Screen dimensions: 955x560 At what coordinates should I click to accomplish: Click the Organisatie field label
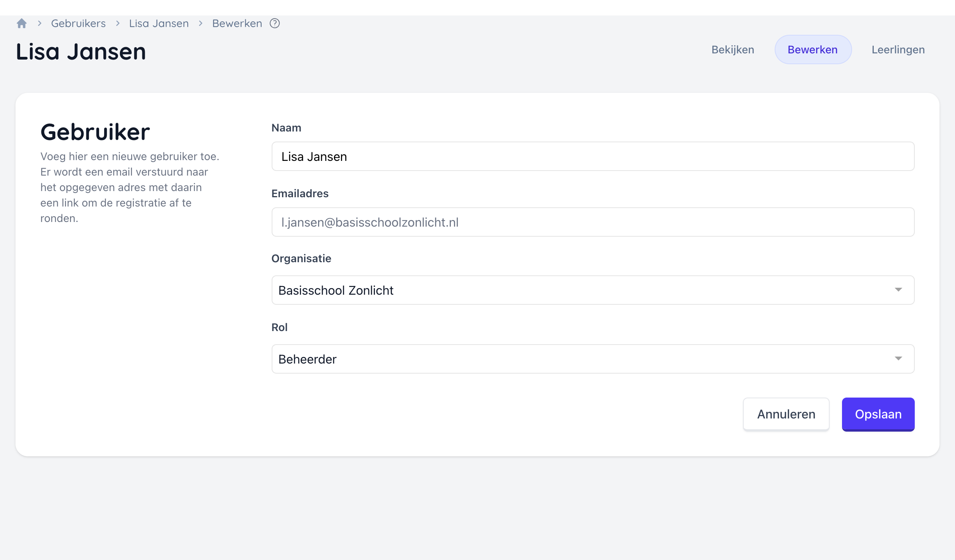pos(301,258)
